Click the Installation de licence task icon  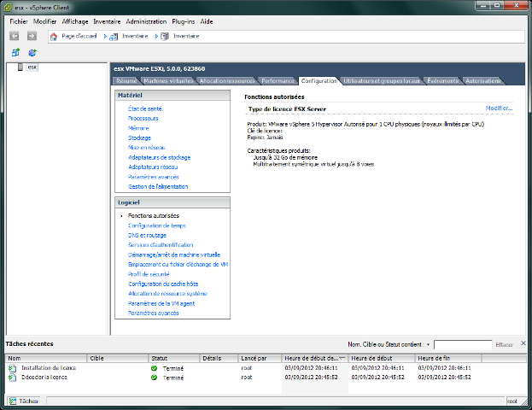pos(13,368)
